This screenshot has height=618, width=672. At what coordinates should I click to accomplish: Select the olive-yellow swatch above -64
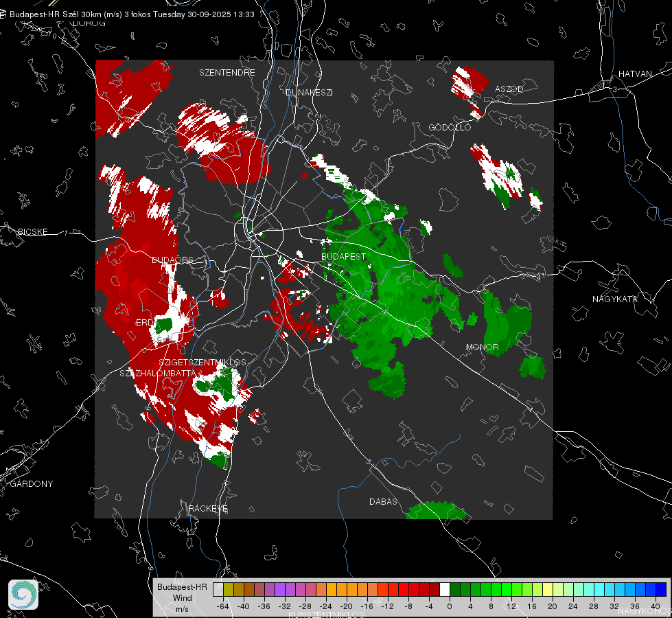pyautogui.click(x=228, y=589)
